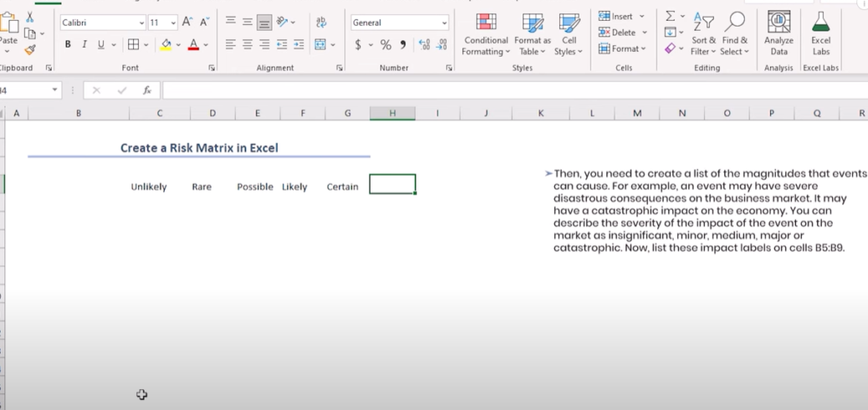
Task: Click the AutoSum sigma icon
Action: pos(671,16)
